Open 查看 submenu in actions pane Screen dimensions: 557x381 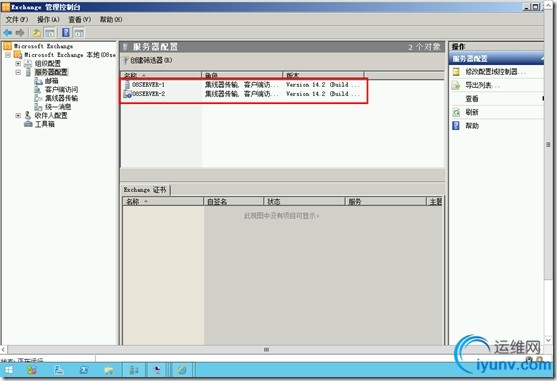(472, 99)
